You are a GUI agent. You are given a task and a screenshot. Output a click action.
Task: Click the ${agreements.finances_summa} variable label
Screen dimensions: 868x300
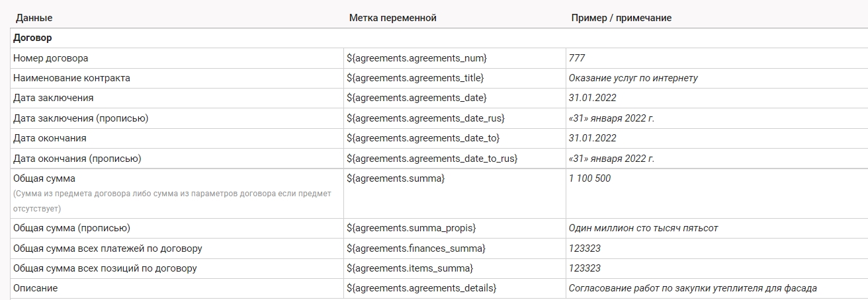point(415,248)
